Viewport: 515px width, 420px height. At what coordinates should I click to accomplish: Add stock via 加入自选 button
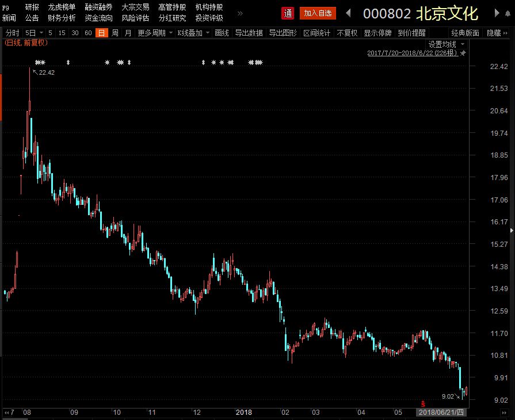point(318,13)
